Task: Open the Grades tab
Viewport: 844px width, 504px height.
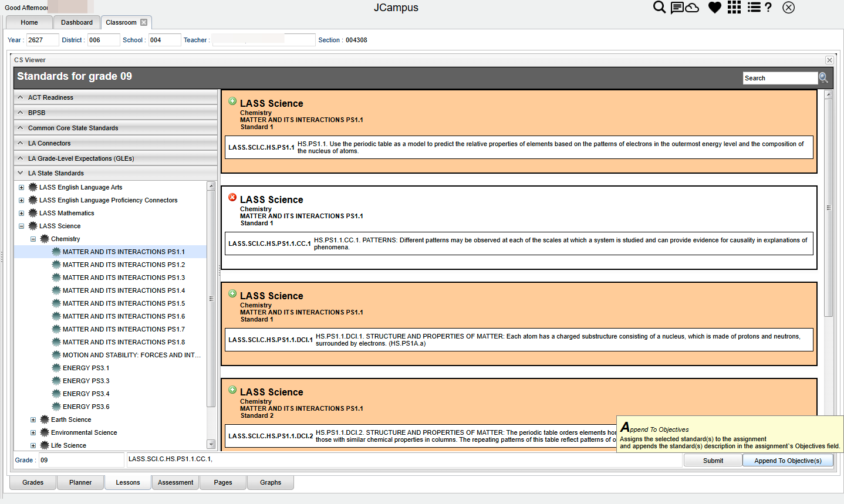Action: (33, 482)
